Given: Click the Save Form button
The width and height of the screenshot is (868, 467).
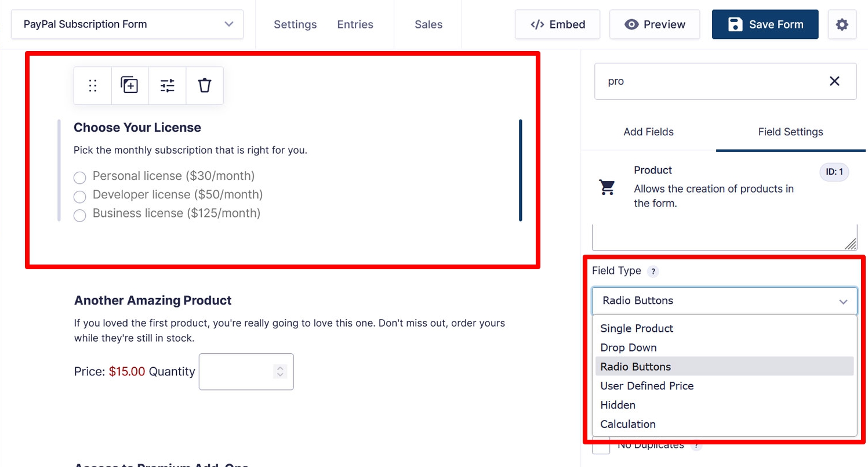Looking at the screenshot, I should 765,24.
